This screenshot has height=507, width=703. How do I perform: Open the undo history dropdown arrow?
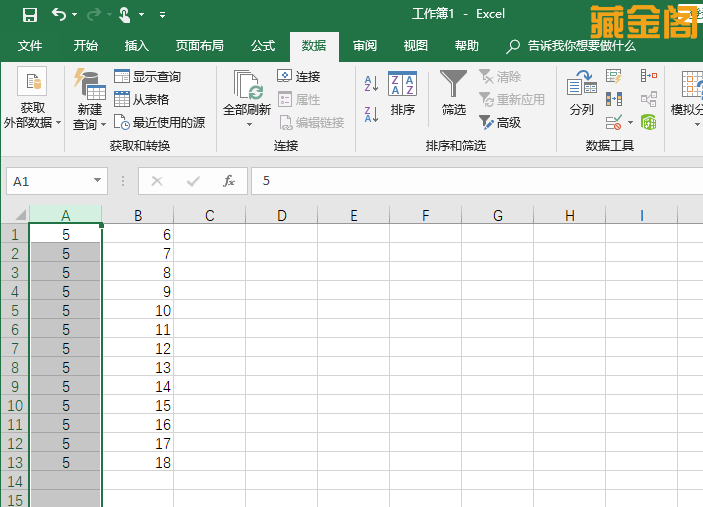[x=74, y=15]
